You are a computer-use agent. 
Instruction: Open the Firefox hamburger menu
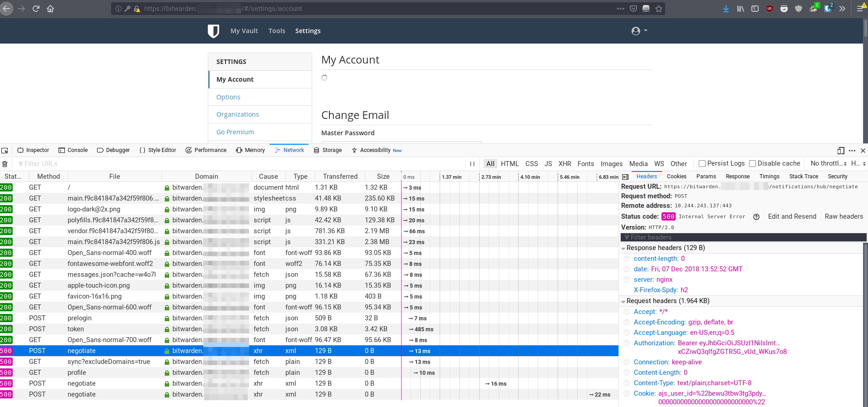[859, 9]
